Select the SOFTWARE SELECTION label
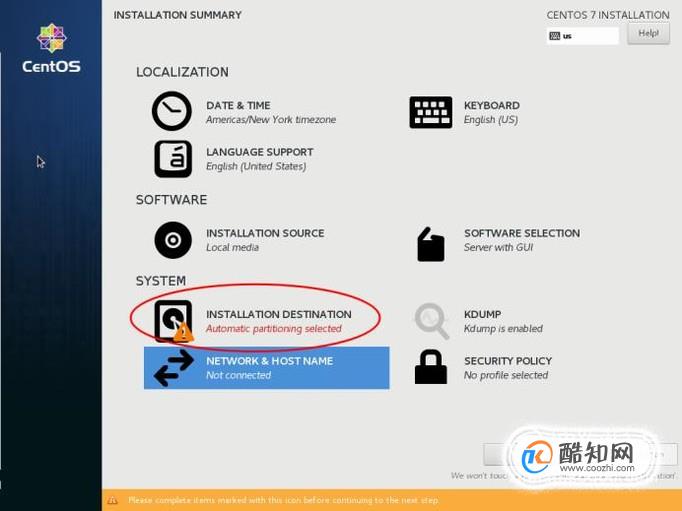 point(522,233)
